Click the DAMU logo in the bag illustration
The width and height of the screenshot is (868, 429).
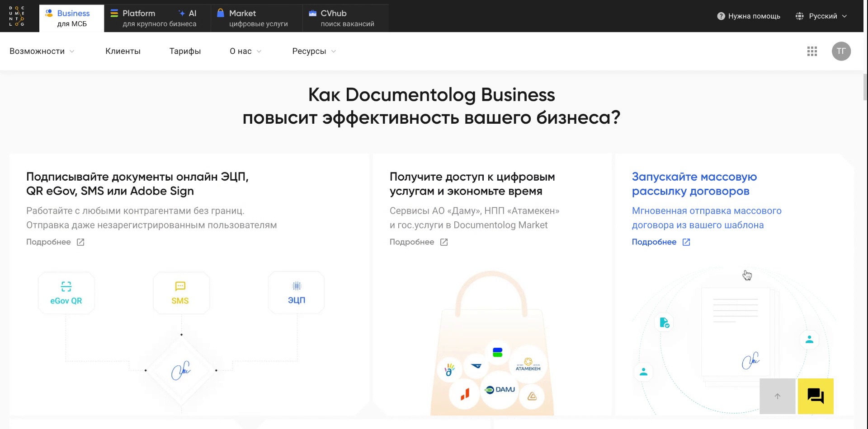click(500, 389)
